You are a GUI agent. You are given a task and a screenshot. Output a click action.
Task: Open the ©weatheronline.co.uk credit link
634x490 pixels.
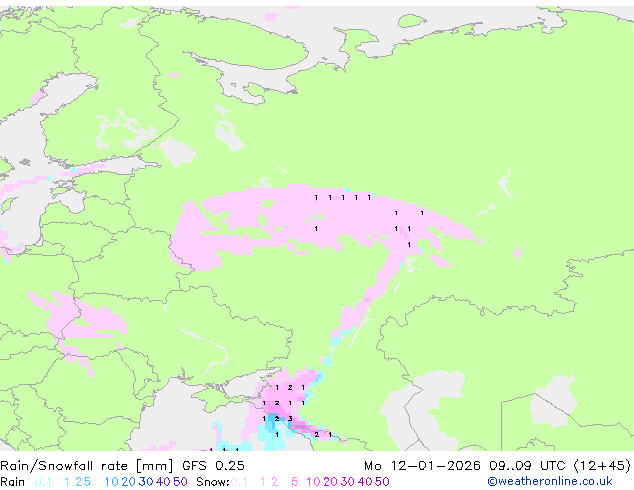click(550, 481)
